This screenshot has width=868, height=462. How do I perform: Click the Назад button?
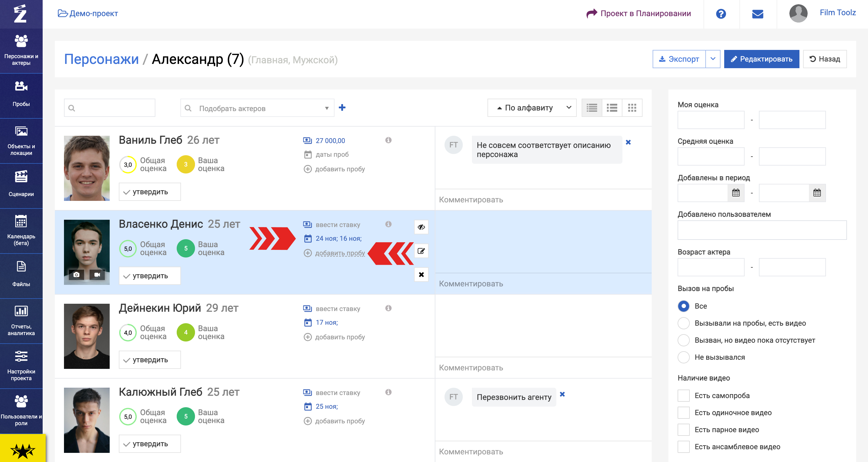(x=825, y=59)
